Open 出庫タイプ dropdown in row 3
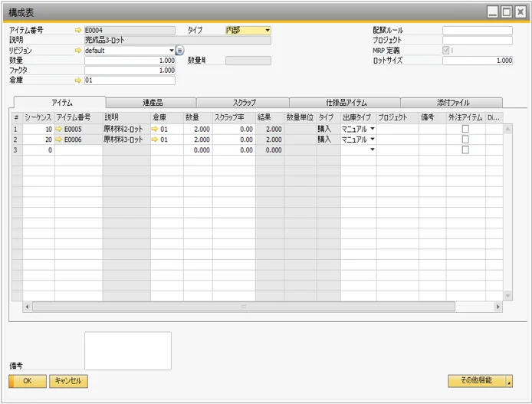 coord(373,149)
